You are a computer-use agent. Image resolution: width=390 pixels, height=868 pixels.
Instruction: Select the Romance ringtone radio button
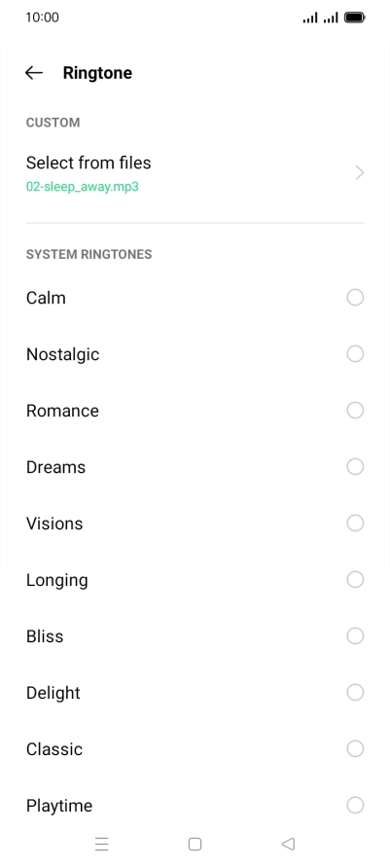tap(355, 411)
